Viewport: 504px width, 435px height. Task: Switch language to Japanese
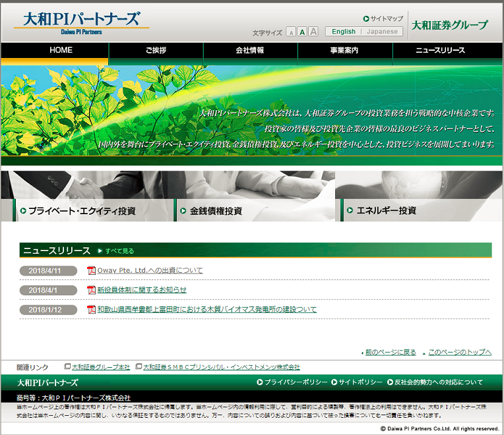pos(382,32)
